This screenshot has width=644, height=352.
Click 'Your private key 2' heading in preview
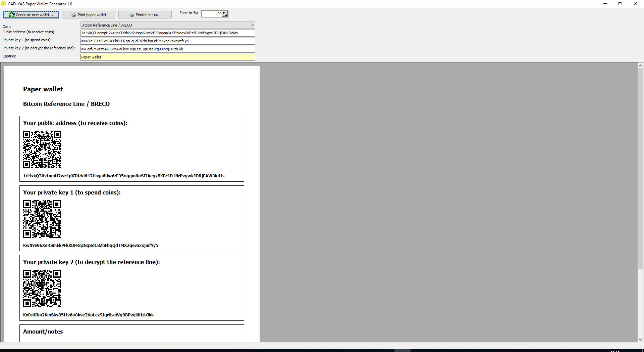click(92, 262)
